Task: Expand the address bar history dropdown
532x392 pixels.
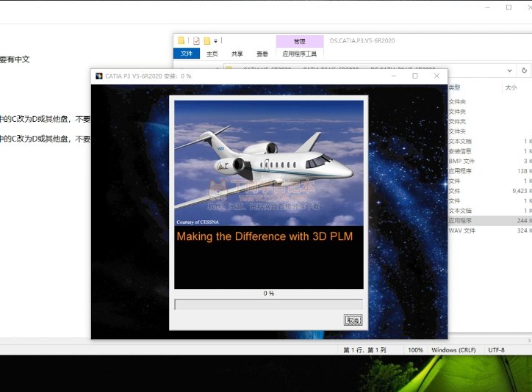Action: coord(511,70)
